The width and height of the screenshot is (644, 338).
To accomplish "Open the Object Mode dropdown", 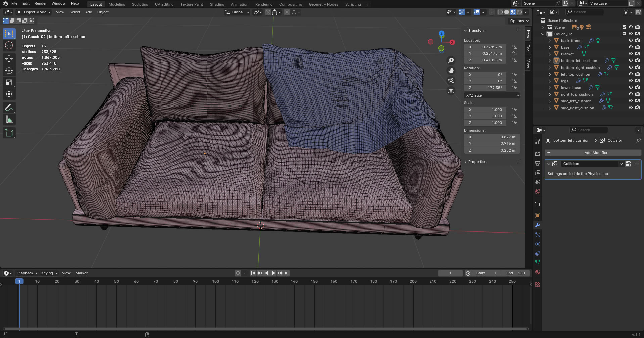I will pos(34,12).
